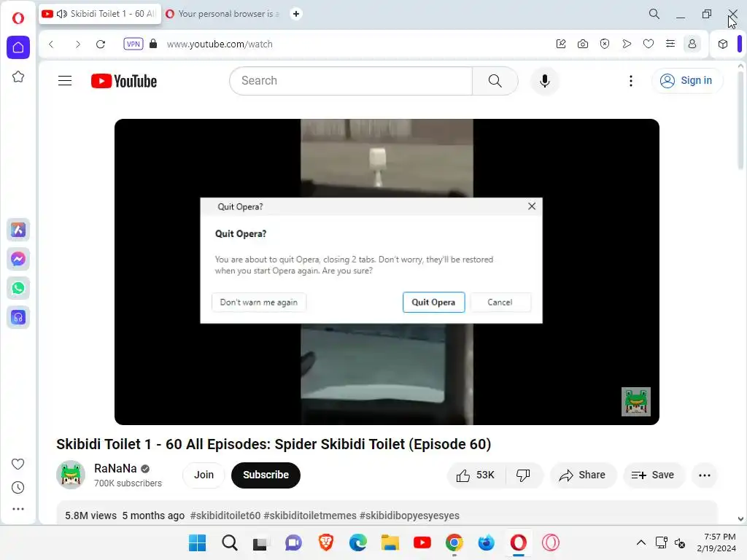Switch to Skibidi Toilet YouTube tab
Screen dimensions: 747x560
tap(100, 14)
